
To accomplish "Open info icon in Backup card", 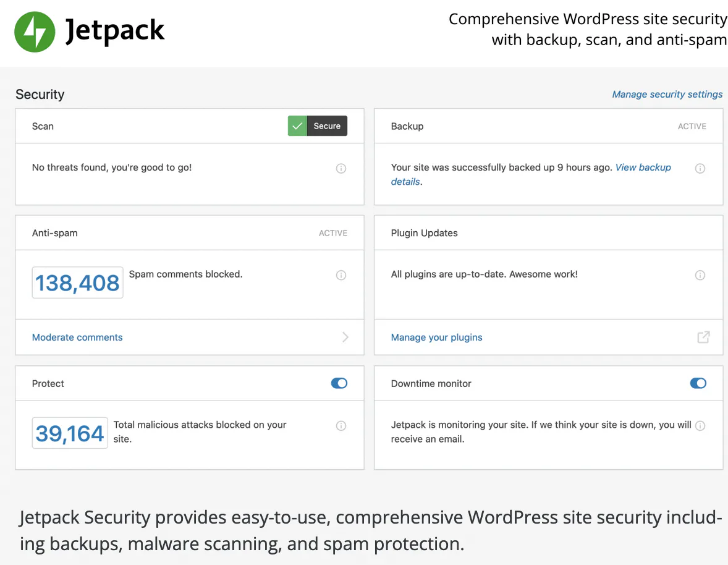I will pyautogui.click(x=700, y=168).
